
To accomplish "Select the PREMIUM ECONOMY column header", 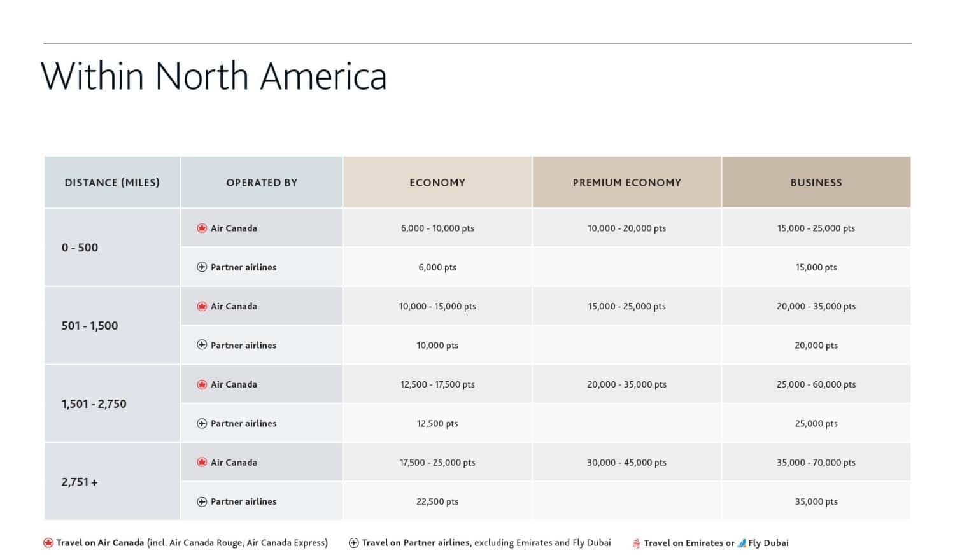I will pyautogui.click(x=626, y=183).
